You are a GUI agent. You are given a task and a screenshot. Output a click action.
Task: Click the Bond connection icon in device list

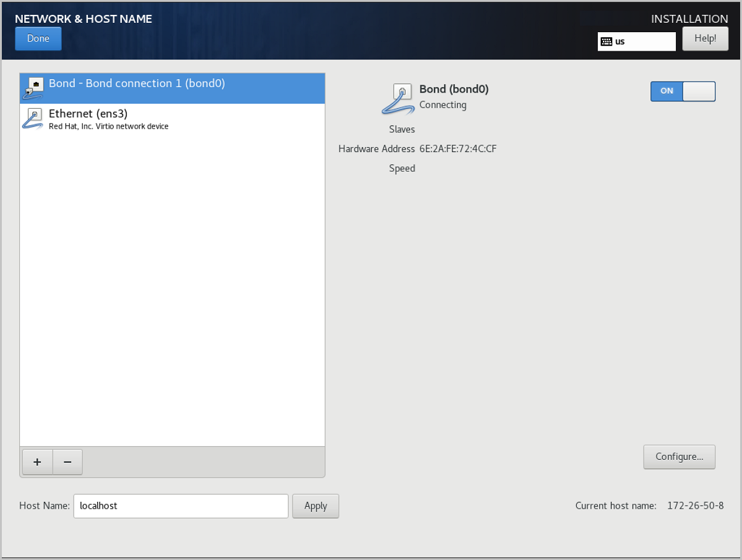click(x=33, y=88)
